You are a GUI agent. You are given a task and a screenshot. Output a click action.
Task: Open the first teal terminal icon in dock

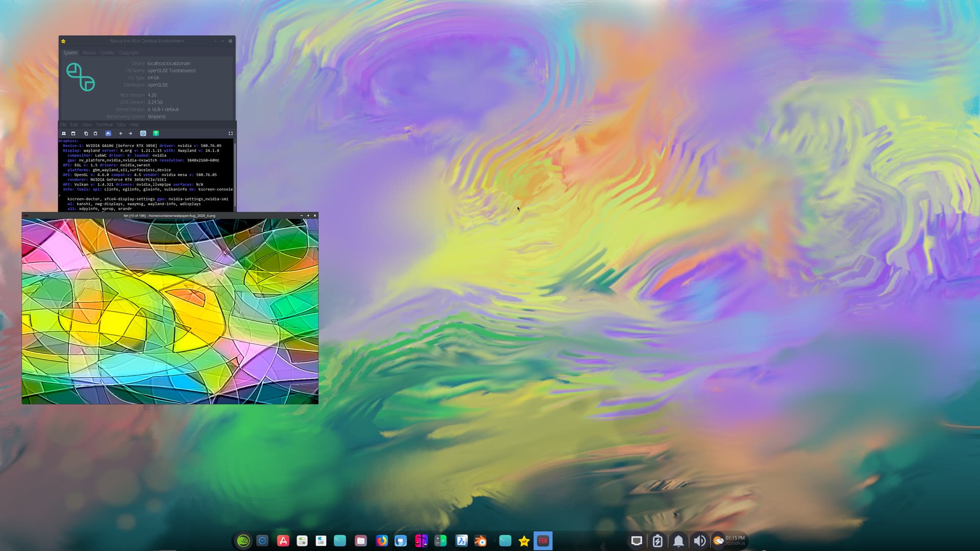point(340,541)
